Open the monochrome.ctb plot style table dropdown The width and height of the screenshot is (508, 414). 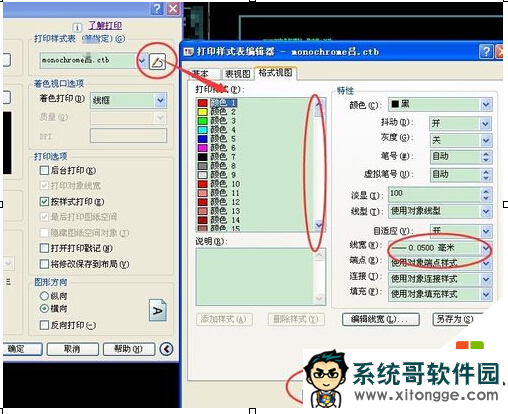point(142,61)
